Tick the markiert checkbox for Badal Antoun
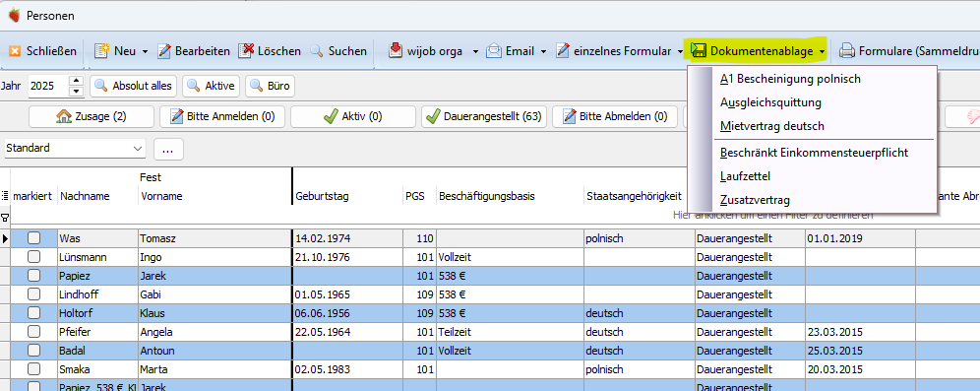Viewport: 980px width, 391px height. [33, 351]
